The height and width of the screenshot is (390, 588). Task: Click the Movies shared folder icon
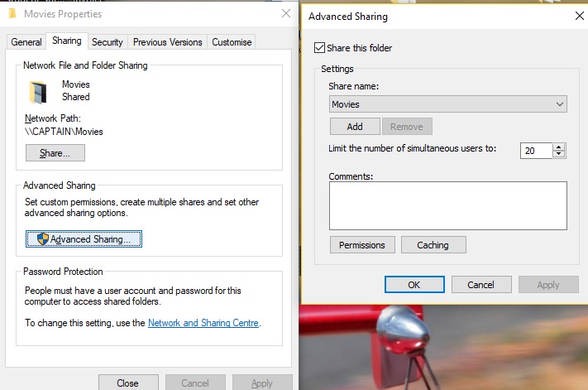coord(37,91)
